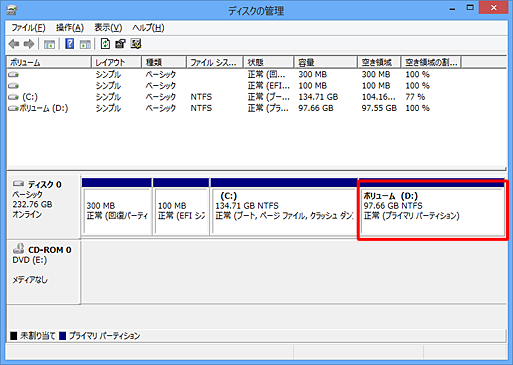Click 232.76 GB disk size text
This screenshot has width=513, height=365.
pos(33,204)
